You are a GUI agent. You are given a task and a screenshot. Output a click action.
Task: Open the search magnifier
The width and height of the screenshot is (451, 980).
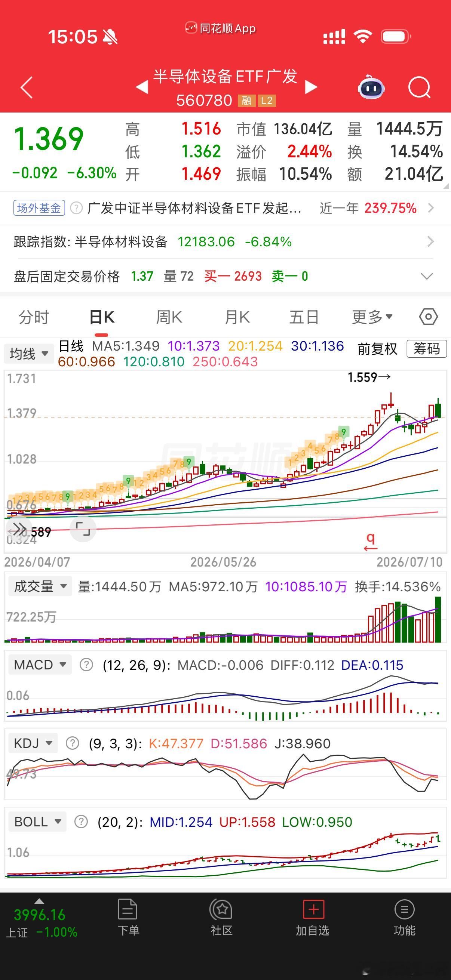click(420, 88)
